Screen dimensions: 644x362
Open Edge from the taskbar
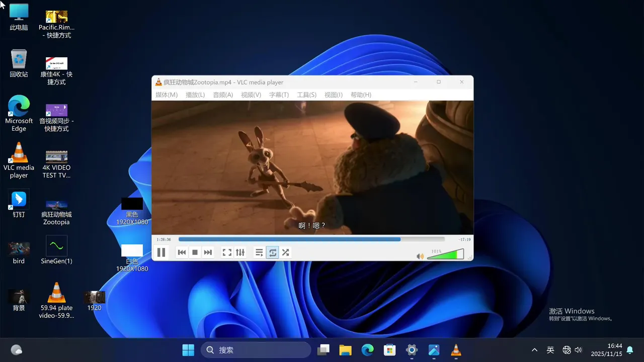[x=367, y=350]
